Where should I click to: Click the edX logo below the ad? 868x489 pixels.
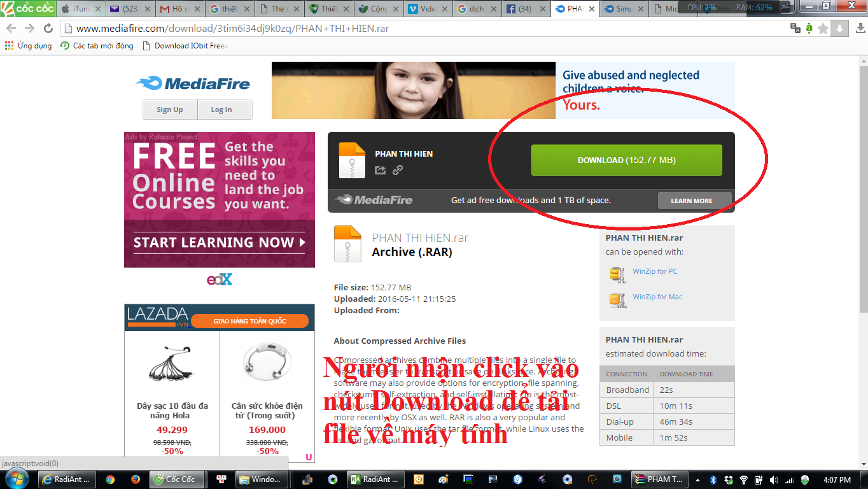click(220, 279)
